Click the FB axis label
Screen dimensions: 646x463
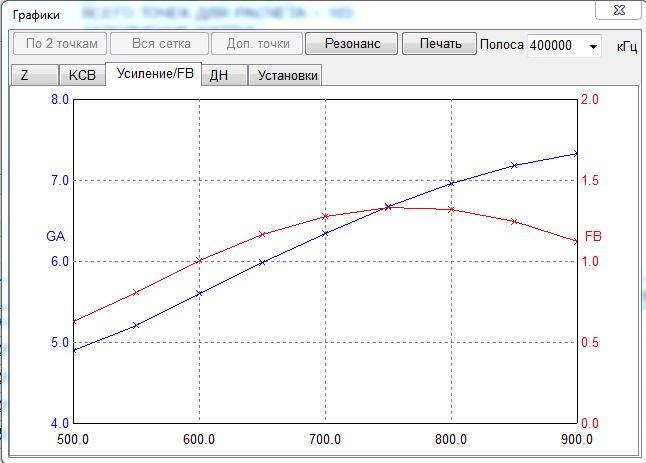pos(593,236)
